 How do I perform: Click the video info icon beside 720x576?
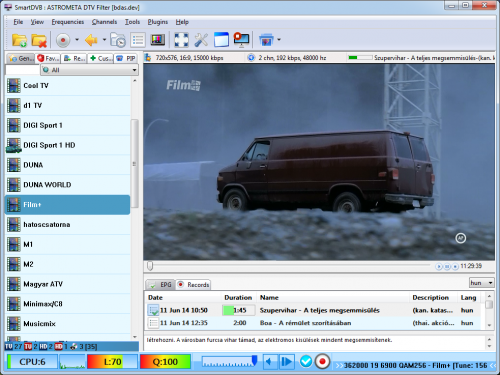click(148, 58)
